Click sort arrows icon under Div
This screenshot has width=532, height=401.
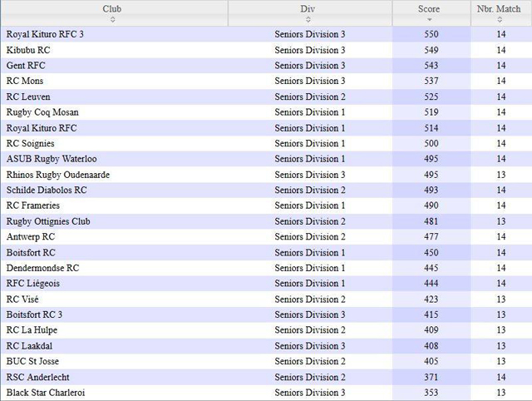point(308,20)
